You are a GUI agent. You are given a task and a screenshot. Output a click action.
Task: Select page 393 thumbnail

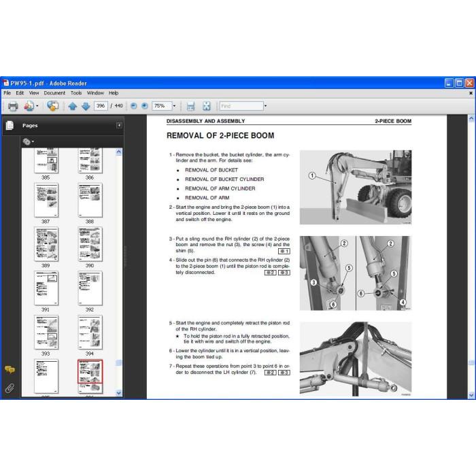(46, 332)
